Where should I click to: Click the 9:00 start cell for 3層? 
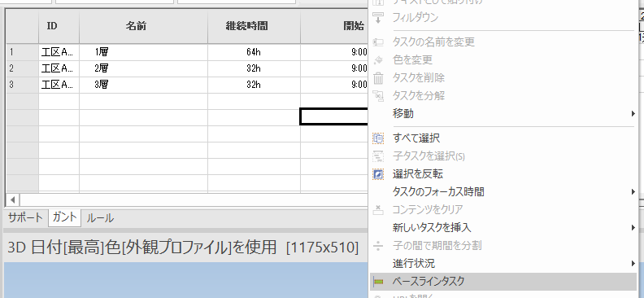[334, 85]
